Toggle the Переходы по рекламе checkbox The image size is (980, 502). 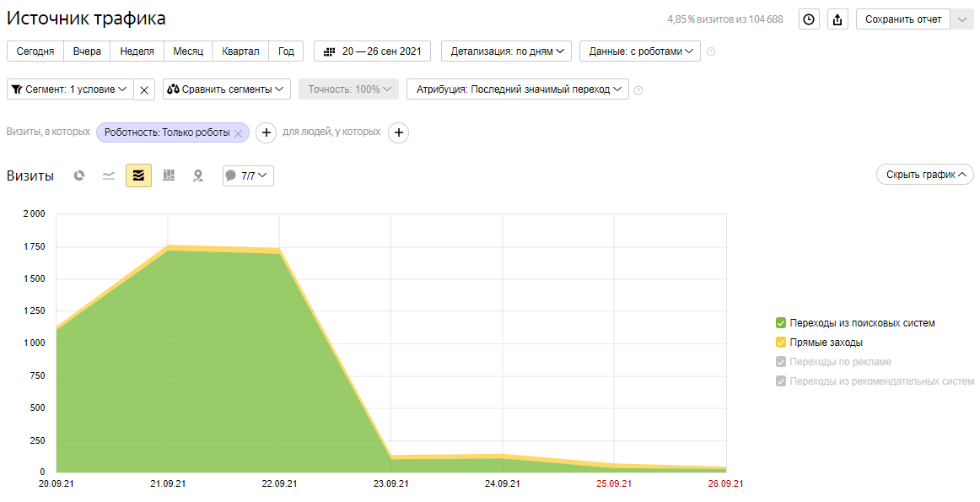(781, 362)
